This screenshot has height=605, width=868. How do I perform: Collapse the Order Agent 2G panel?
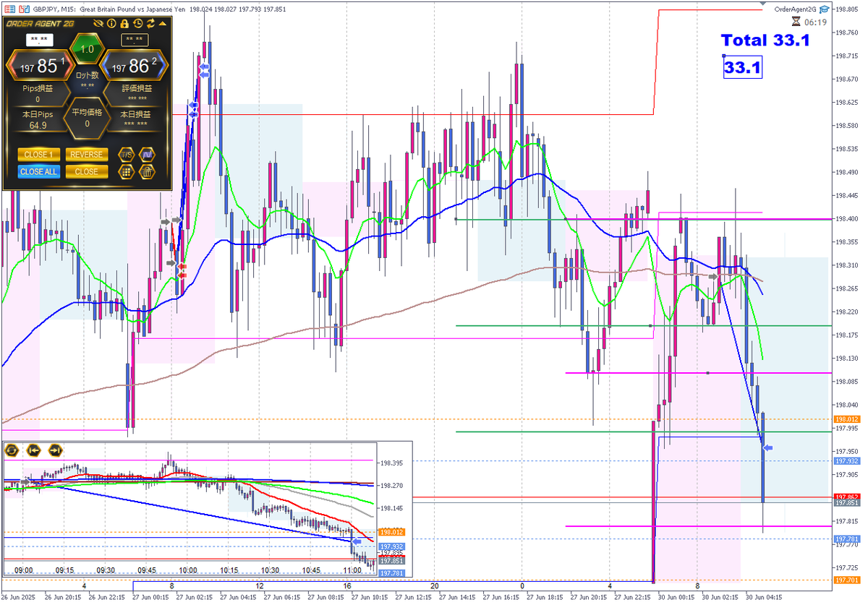163,24
